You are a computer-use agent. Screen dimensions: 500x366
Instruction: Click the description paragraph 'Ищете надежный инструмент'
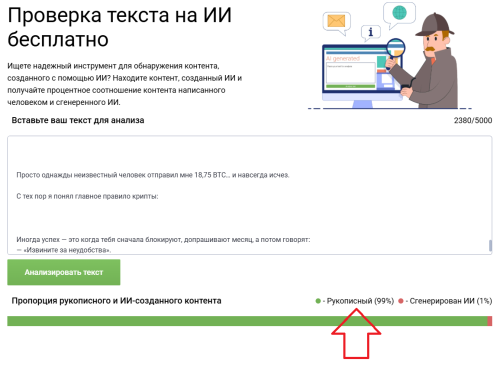pos(125,84)
